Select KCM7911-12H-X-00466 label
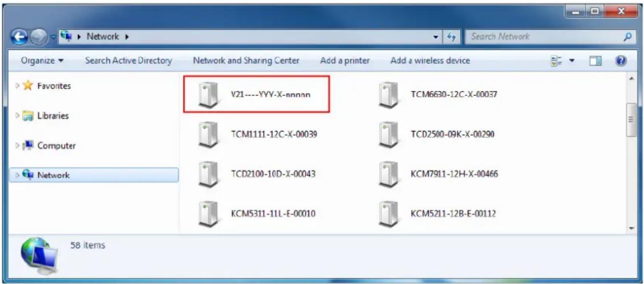Viewport: 644px width, 284px height. click(455, 174)
